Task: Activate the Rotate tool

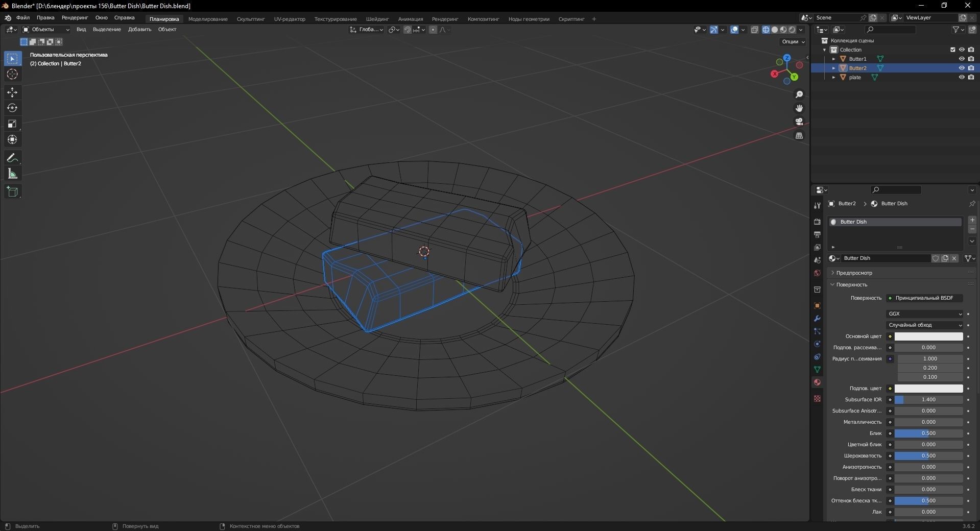Action: pyautogui.click(x=12, y=108)
